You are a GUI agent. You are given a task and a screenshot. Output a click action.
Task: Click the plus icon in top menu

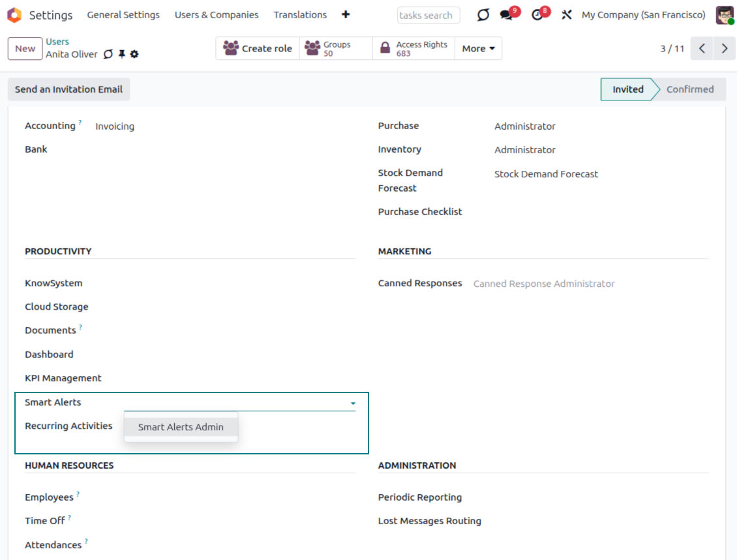346,14
